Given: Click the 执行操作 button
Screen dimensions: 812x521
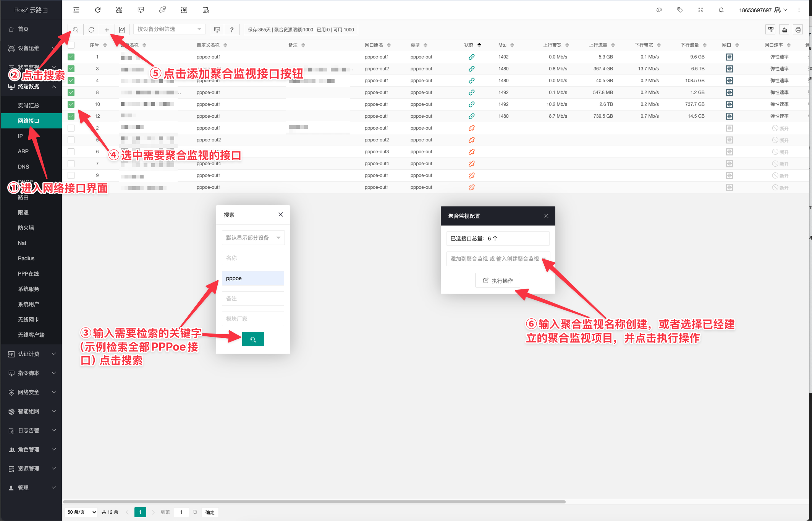Looking at the screenshot, I should (x=498, y=281).
